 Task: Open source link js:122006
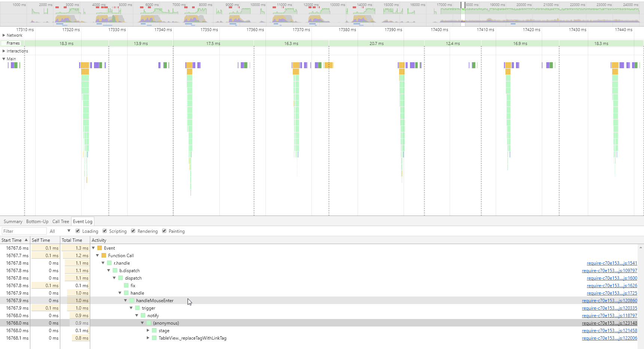(x=610, y=338)
